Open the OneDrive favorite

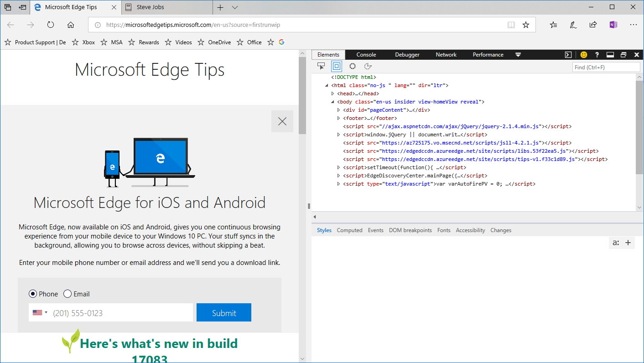pos(214,42)
